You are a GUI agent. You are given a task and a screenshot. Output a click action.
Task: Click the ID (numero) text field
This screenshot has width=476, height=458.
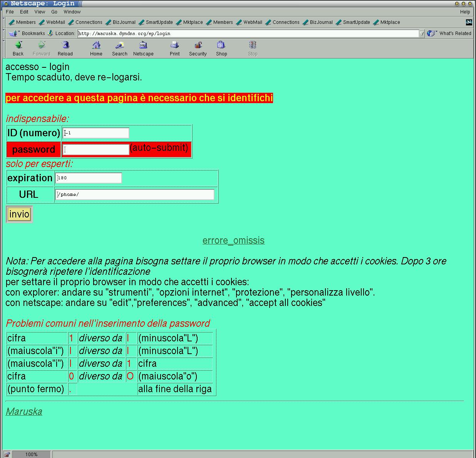point(96,133)
